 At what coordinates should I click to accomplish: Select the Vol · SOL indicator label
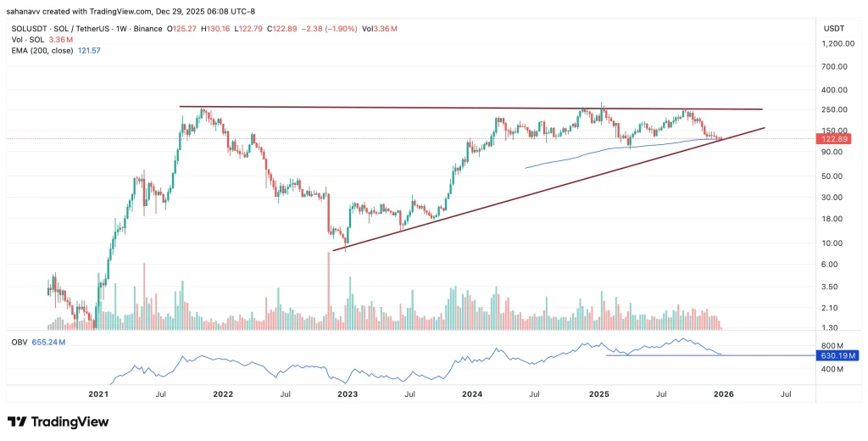pyautogui.click(x=26, y=40)
